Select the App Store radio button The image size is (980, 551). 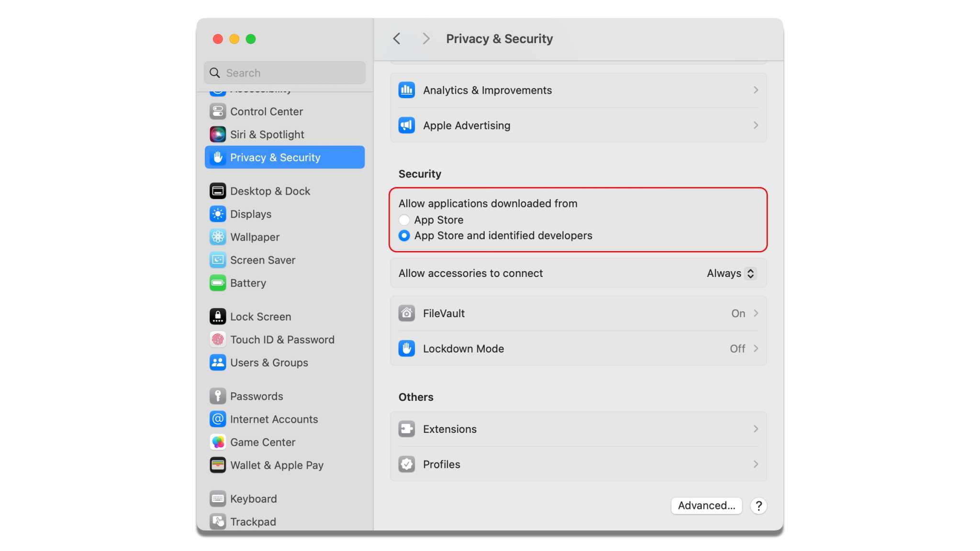tap(404, 220)
